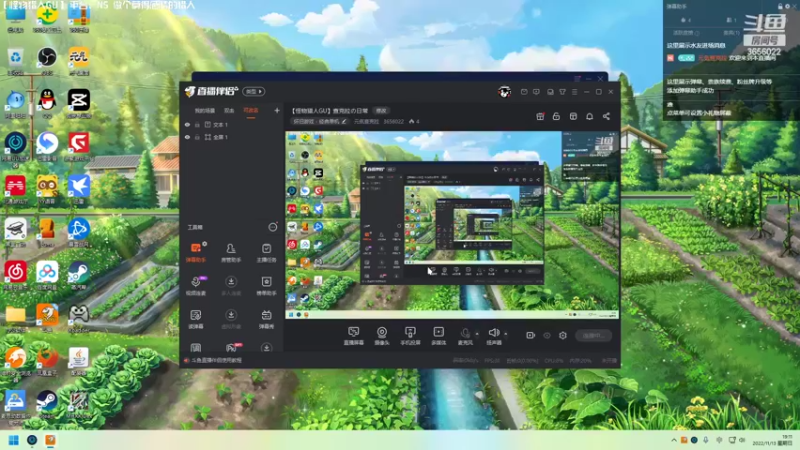Open the Recycle Bin desktop icon
Screen dimensions: 800x450
(15, 61)
